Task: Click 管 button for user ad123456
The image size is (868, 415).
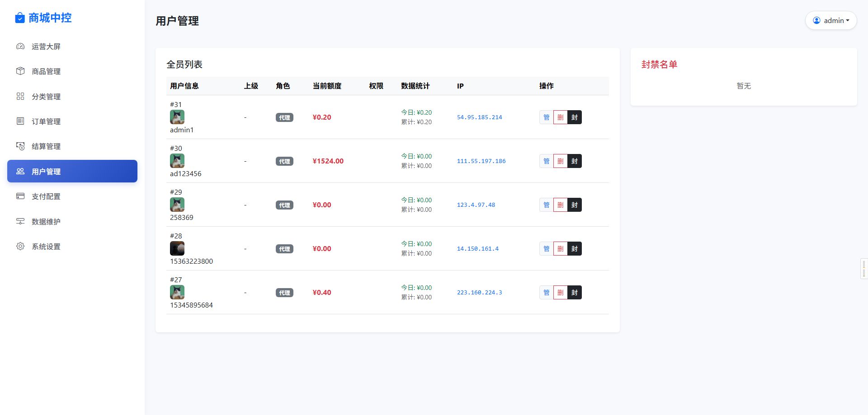Action: (x=546, y=161)
